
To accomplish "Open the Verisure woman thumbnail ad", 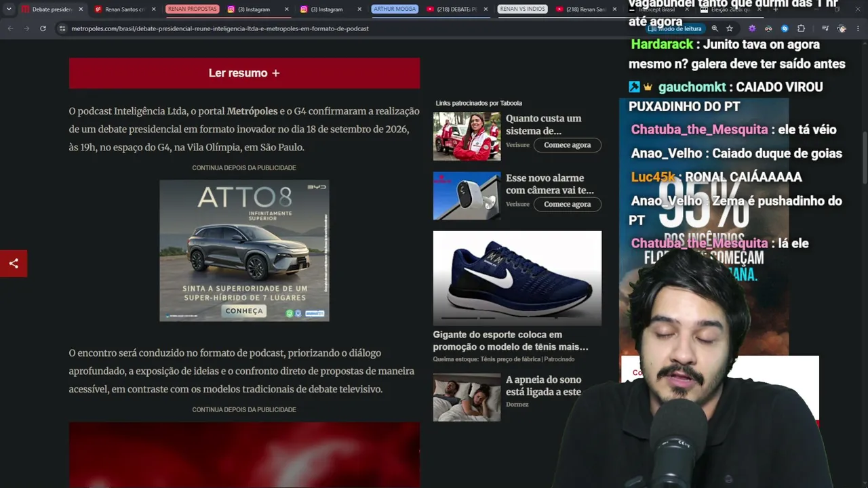I will [x=467, y=136].
